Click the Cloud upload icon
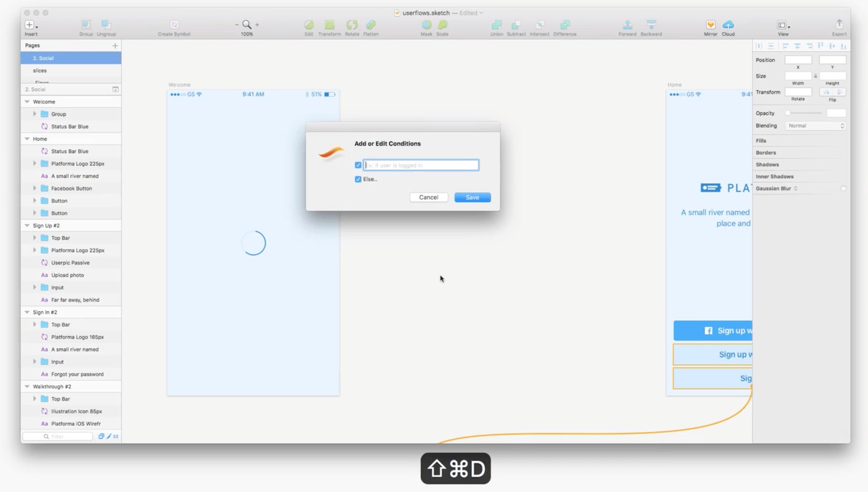The image size is (868, 492). pyautogui.click(x=728, y=25)
